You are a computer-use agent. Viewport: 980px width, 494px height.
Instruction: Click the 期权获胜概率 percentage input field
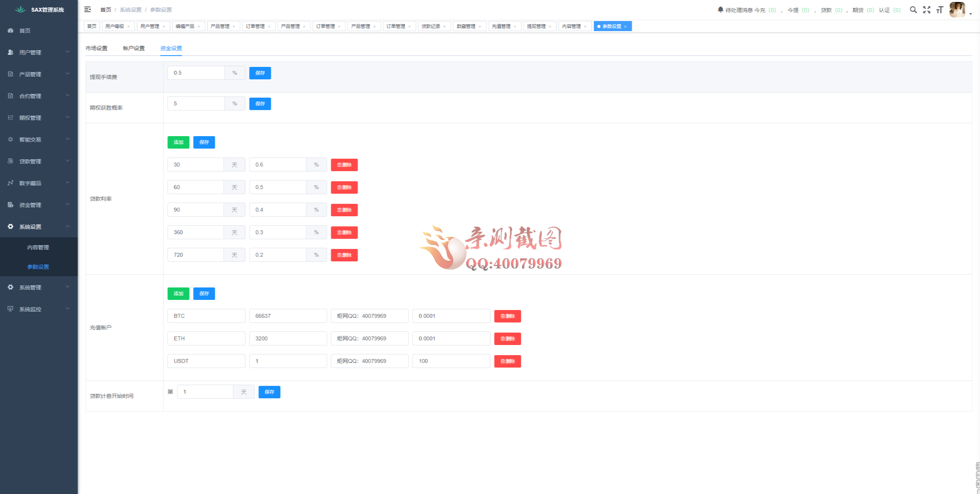tap(196, 104)
